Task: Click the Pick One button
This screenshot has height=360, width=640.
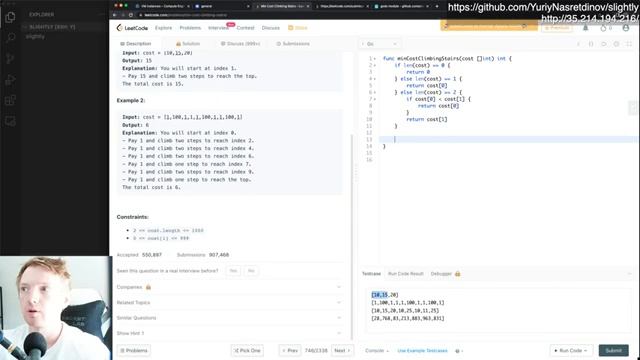Action: point(247,351)
